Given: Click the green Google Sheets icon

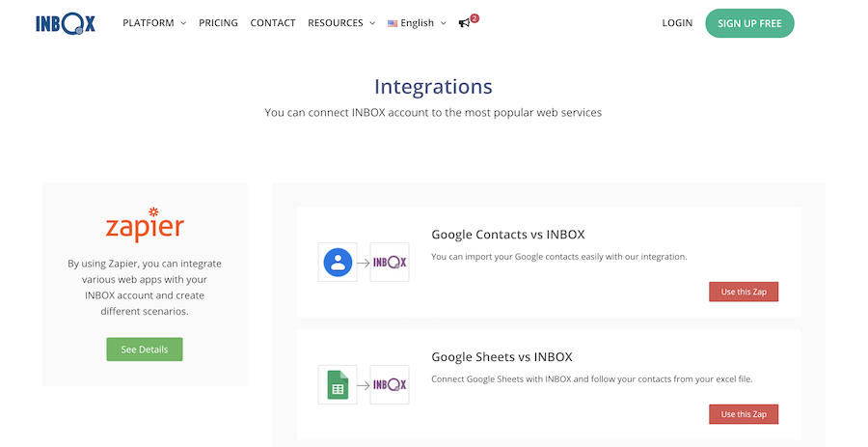Looking at the screenshot, I should coord(338,384).
